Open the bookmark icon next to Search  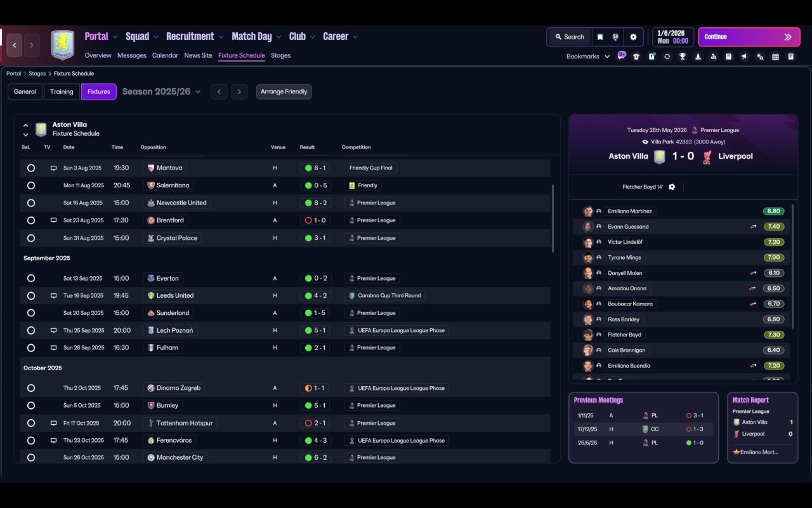tap(599, 37)
